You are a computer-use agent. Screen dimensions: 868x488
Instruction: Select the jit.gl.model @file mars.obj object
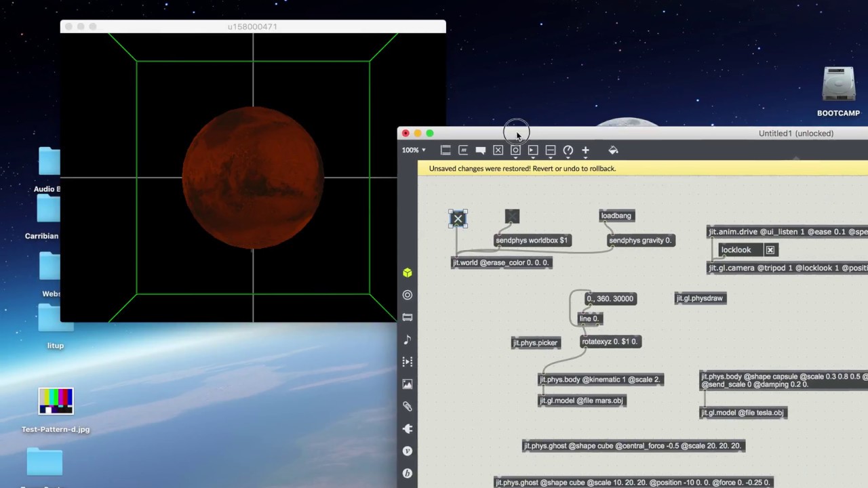581,401
